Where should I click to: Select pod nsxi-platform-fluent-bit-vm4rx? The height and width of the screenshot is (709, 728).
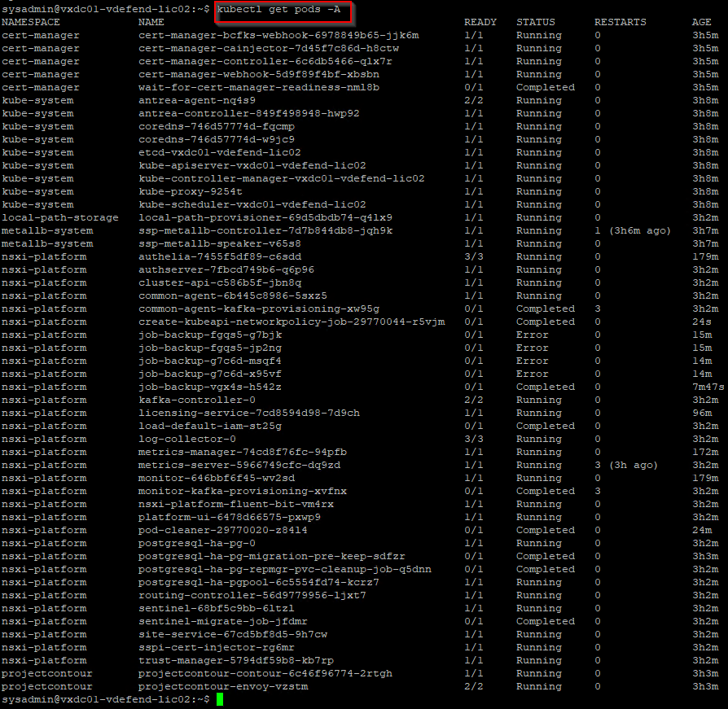coord(236,504)
